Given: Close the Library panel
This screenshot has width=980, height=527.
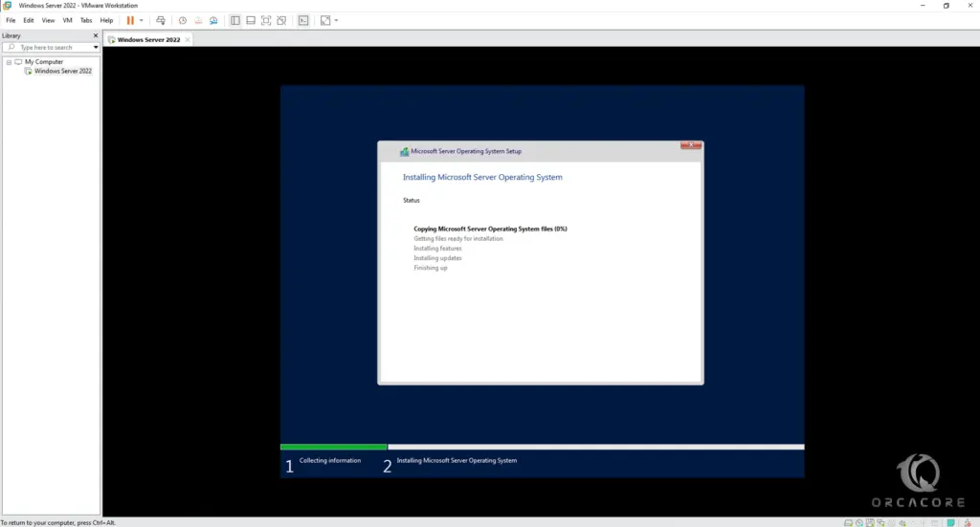Looking at the screenshot, I should pyautogui.click(x=96, y=35).
